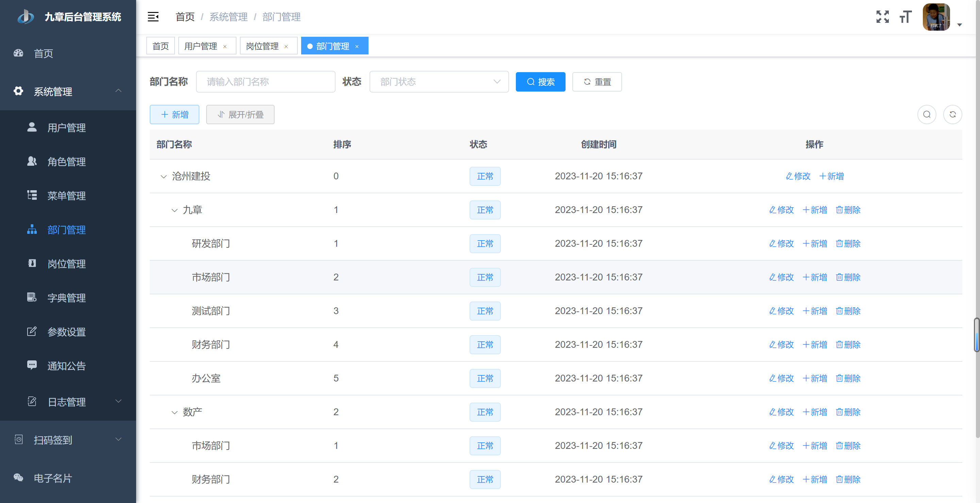
Task: Focus the 部门名称 input field
Action: click(x=265, y=82)
